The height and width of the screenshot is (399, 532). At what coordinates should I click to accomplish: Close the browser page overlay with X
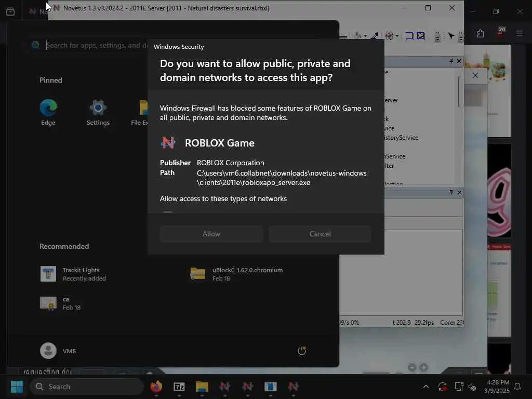(475, 75)
